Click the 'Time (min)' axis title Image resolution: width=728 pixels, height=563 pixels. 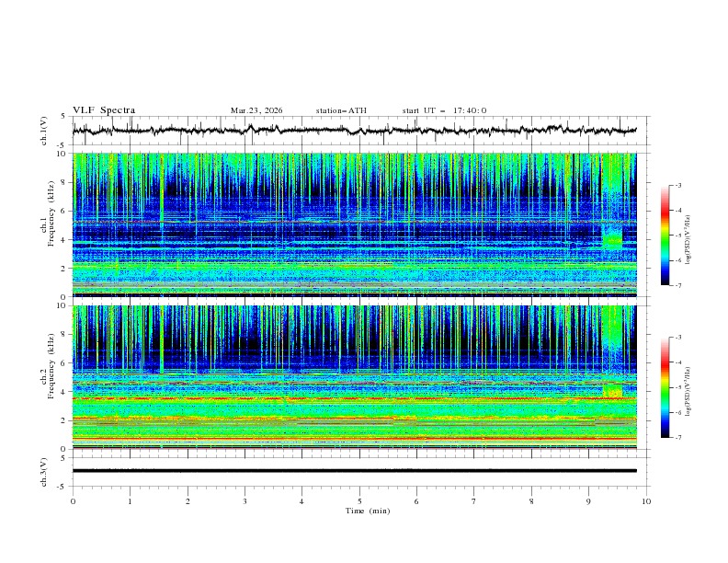click(x=368, y=511)
